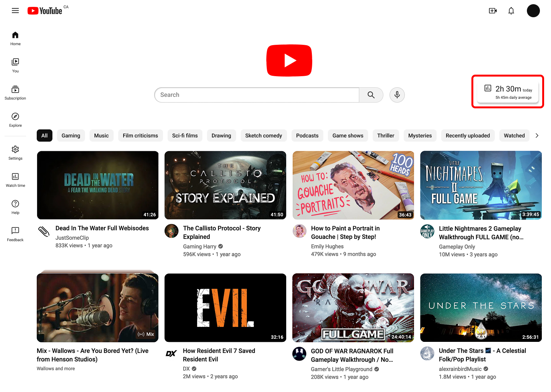Open title Little Nightmares 2 Gameplay Walkthrough

(x=481, y=233)
